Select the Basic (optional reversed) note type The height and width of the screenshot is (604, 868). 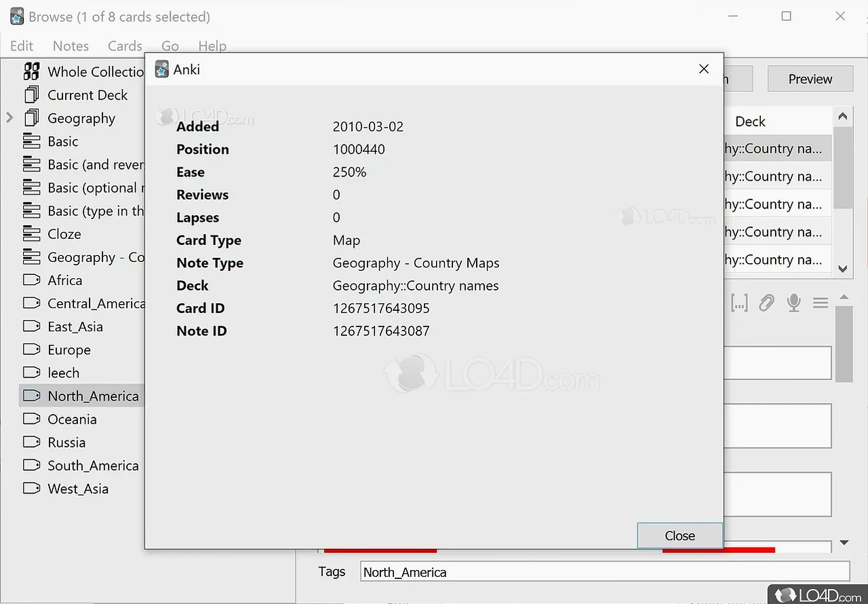pos(96,187)
